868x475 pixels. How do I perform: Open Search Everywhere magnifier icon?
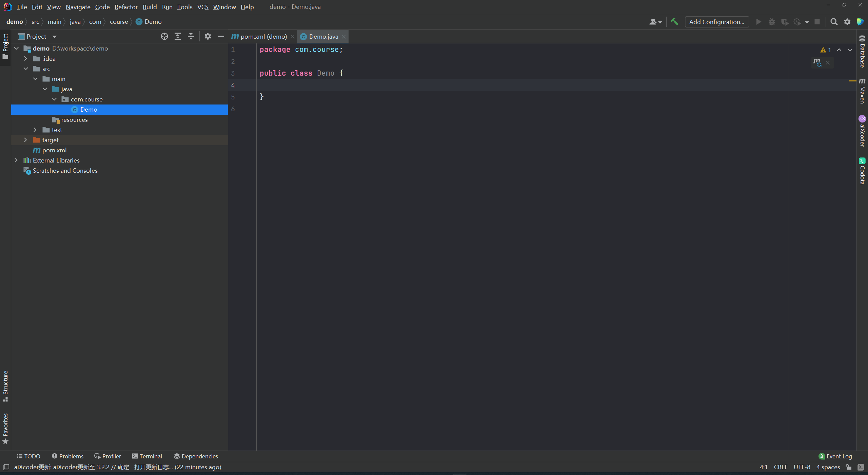pyautogui.click(x=834, y=22)
